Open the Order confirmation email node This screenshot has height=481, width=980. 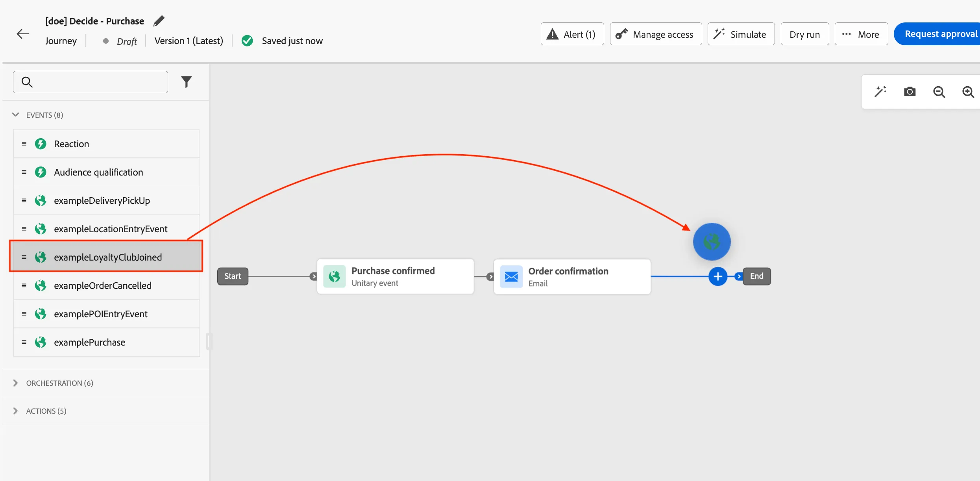[x=572, y=276]
